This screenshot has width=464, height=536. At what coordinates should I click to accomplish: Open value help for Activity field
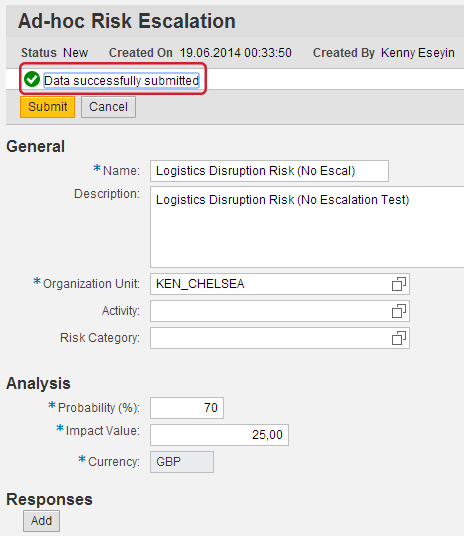399,311
